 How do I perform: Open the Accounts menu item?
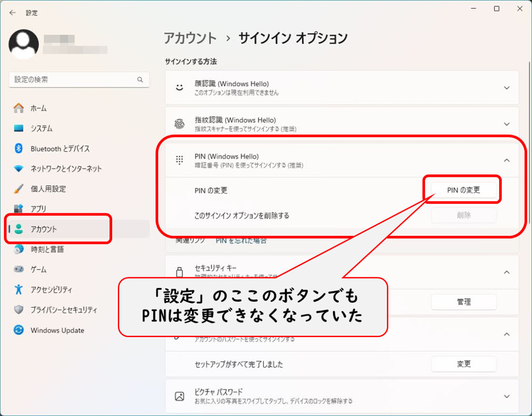click(x=43, y=229)
